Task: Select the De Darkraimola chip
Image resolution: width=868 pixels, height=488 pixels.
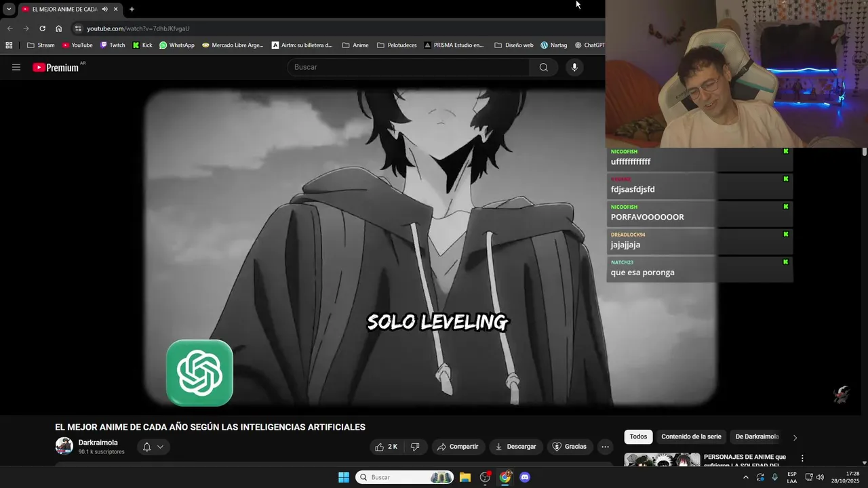Action: point(757,436)
